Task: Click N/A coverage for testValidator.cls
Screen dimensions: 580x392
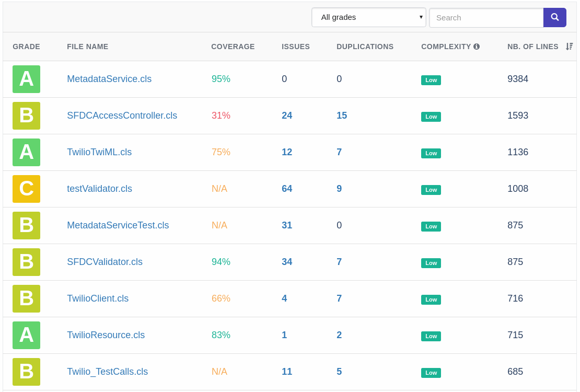Action: 219,189
